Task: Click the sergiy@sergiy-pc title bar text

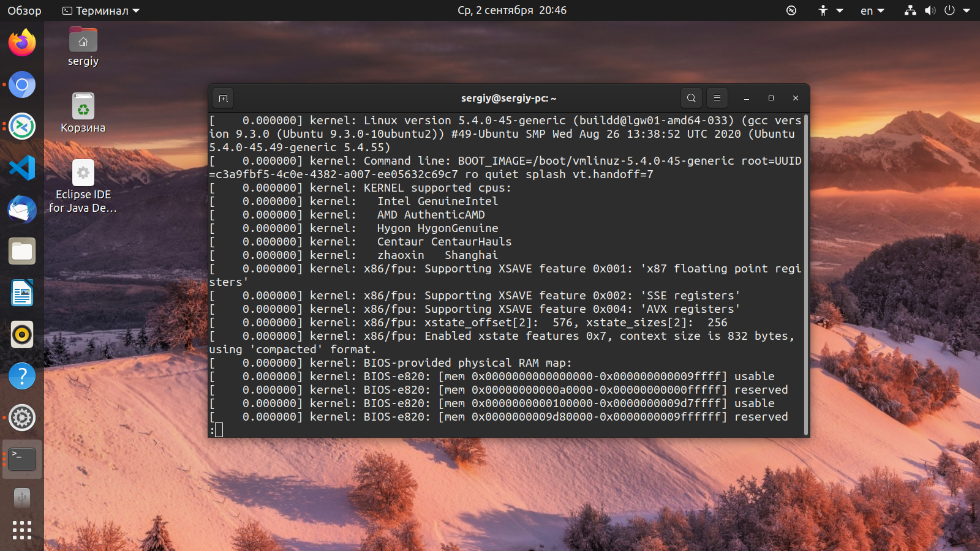Action: [x=508, y=98]
